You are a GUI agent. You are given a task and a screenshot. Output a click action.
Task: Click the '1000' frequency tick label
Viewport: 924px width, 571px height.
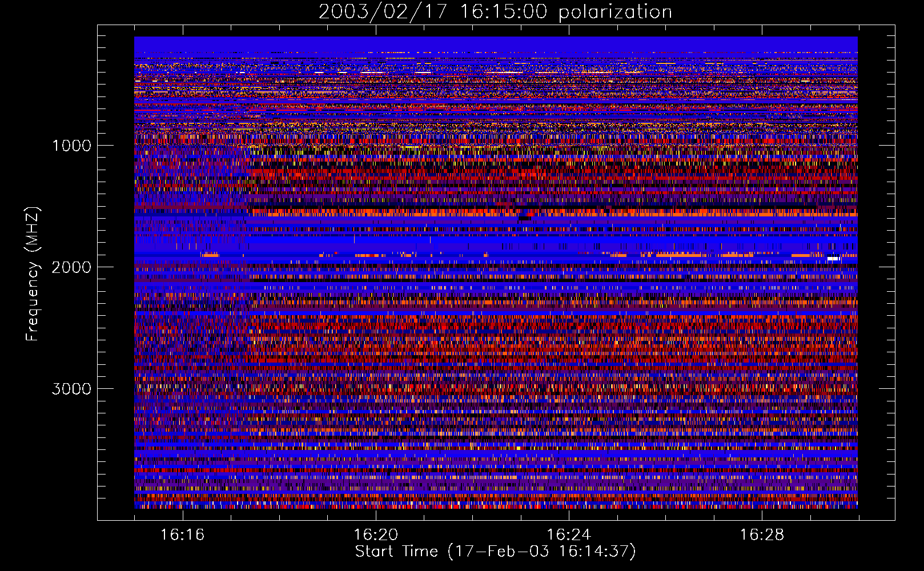(71, 146)
